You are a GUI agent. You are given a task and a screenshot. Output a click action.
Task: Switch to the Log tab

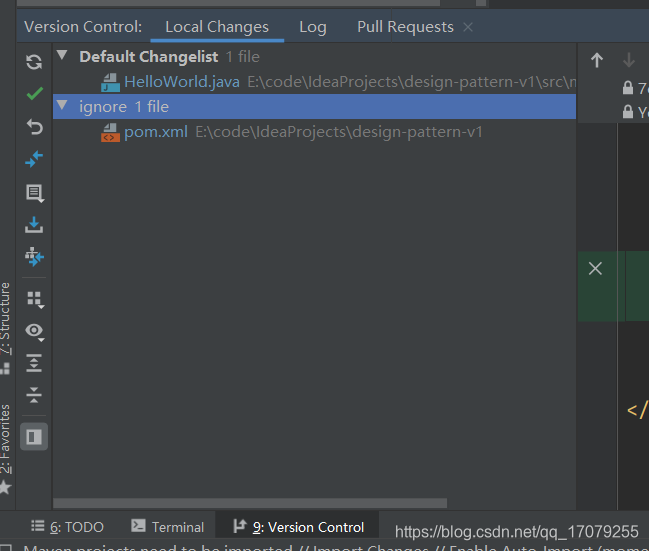pos(313,27)
